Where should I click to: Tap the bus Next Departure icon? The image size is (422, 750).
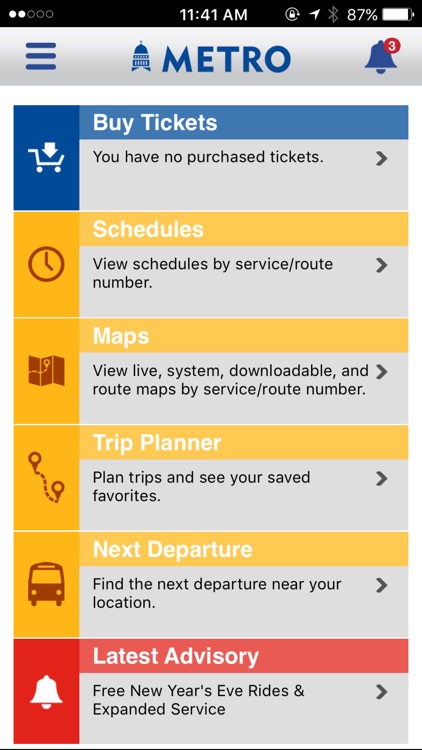coord(46,584)
